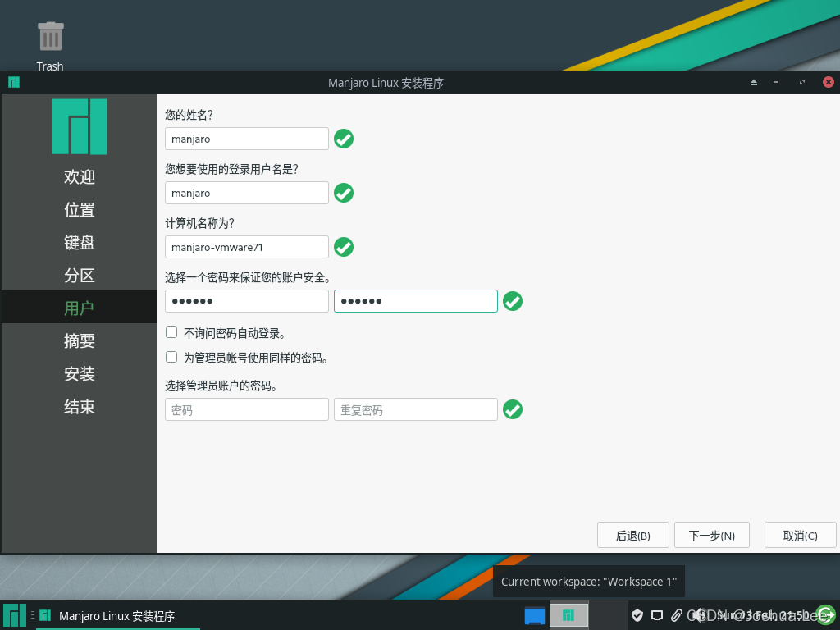Viewport: 840px width, 630px height.
Task: Click the green check next to user password
Action: point(513,301)
